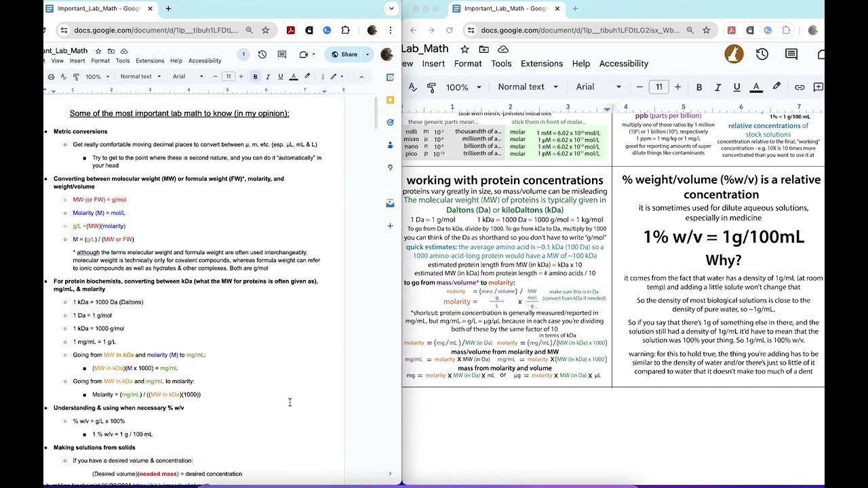This screenshot has height=488, width=868.
Task: Click spell check icon in left window toolbar
Action: [x=63, y=77]
